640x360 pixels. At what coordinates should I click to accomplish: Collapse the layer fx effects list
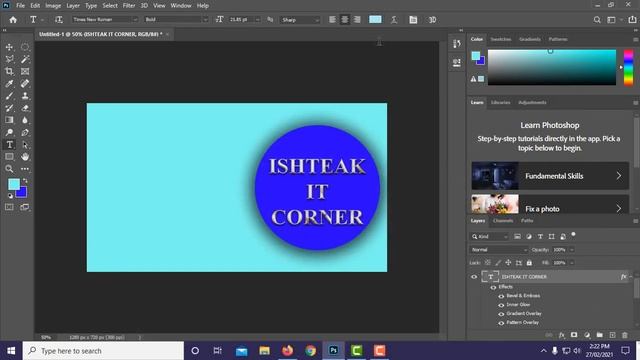(631, 277)
